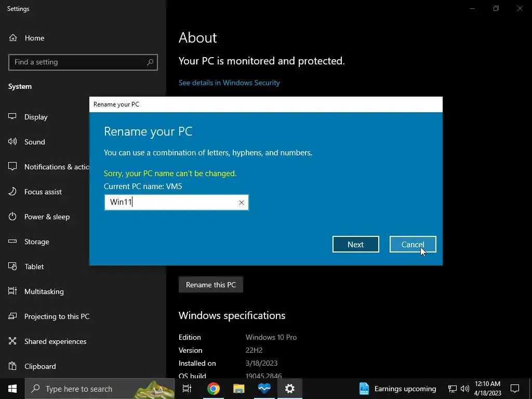Click the Multitasking icon
Screen dimensions: 532x399
click(x=12, y=291)
